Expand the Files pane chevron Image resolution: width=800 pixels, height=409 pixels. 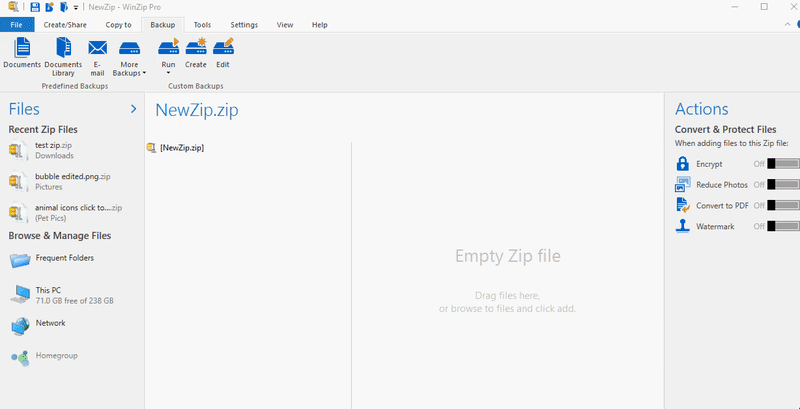coord(134,109)
